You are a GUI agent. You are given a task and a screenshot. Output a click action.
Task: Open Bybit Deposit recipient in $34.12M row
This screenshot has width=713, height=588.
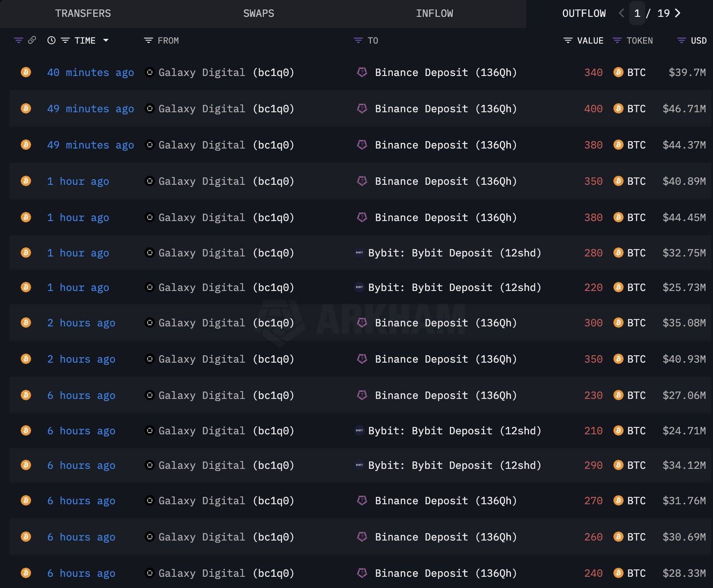coord(454,465)
